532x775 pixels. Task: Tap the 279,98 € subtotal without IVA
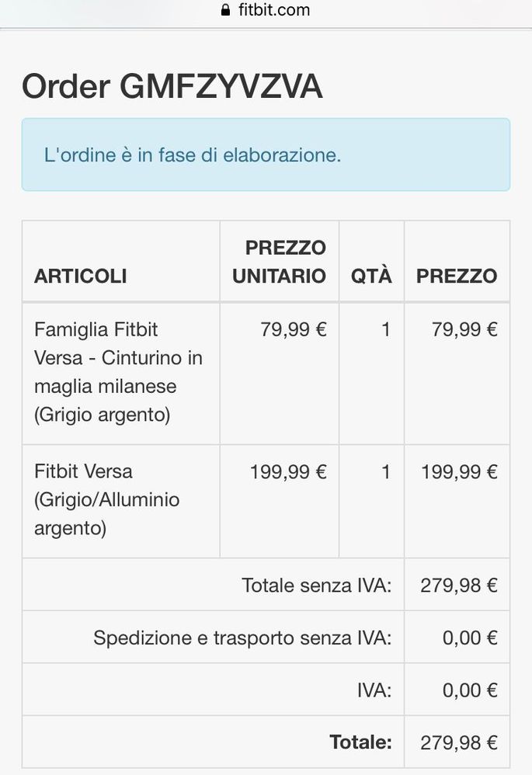459,586
